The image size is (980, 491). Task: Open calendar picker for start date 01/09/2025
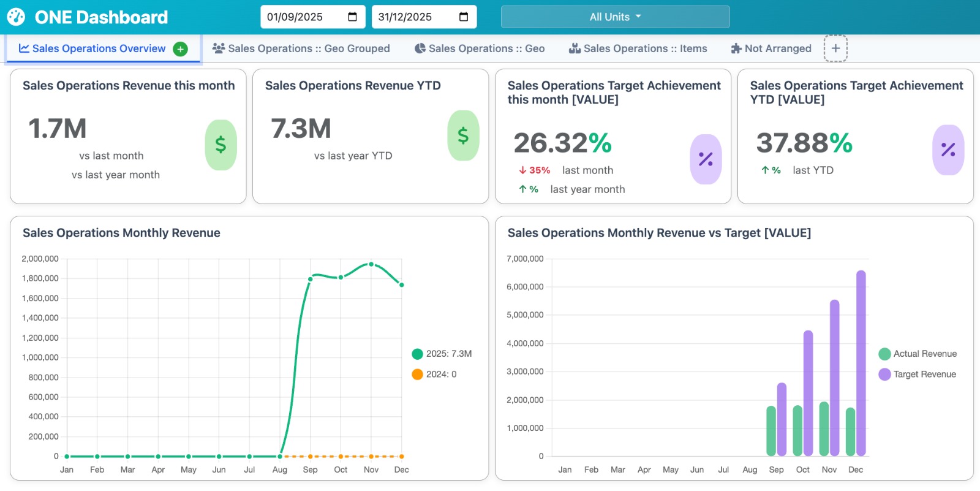[x=352, y=17]
